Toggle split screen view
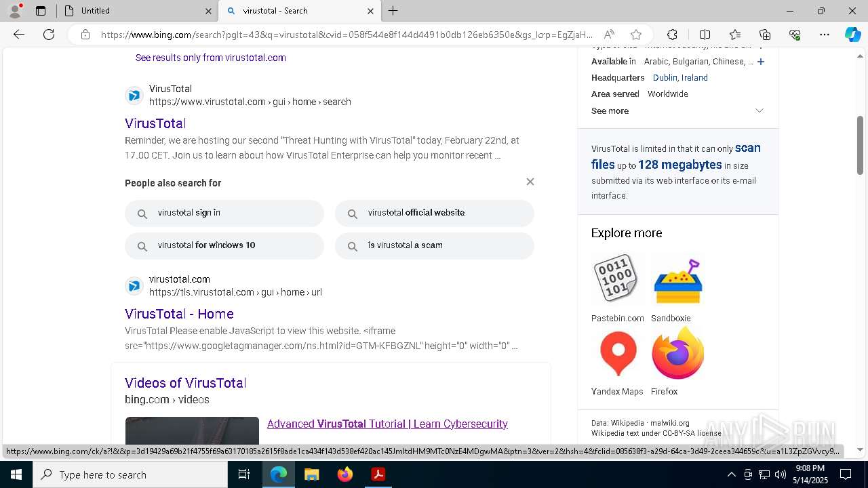This screenshot has height=488, width=868. pos(705,35)
